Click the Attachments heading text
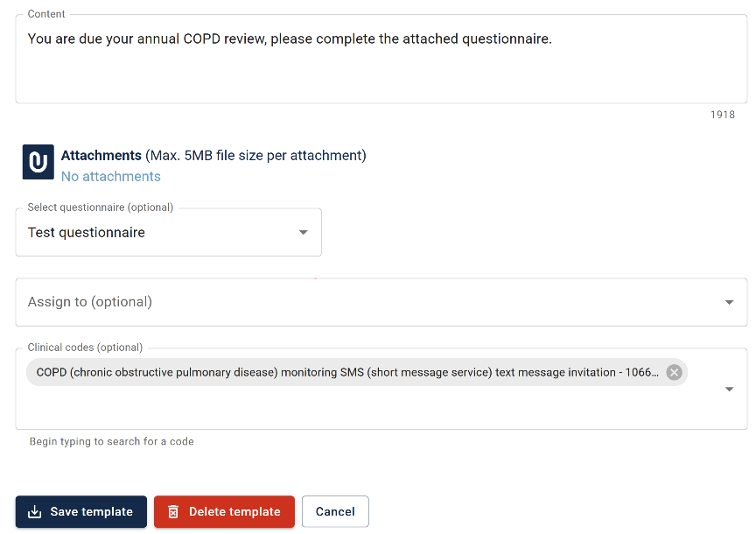The height and width of the screenshot is (534, 756). tap(101, 155)
